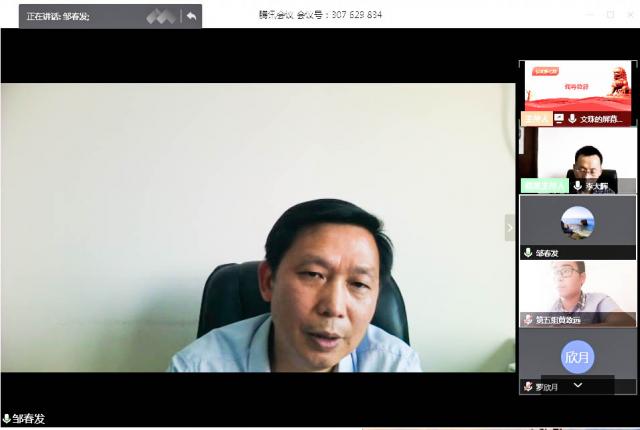Select the 文辉的屏幕 shared screen thumbnail
Image resolution: width=640 pixels, height=430 pixels.
[x=578, y=87]
